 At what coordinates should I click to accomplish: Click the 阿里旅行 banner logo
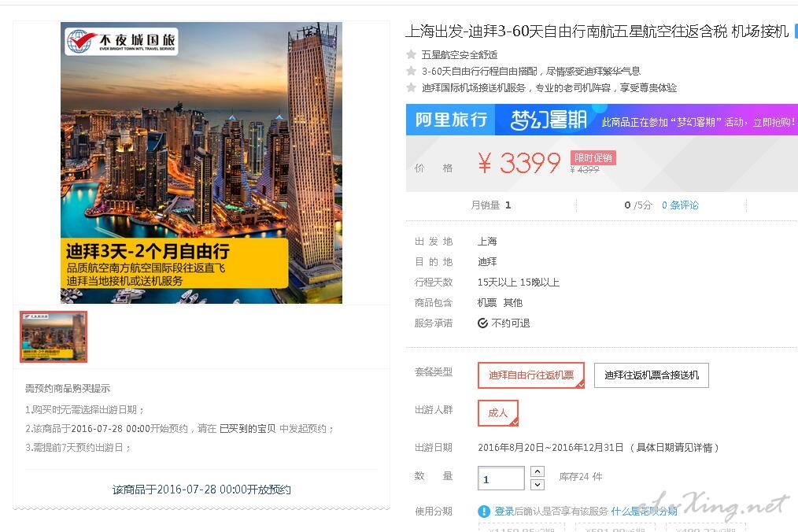coord(450,120)
